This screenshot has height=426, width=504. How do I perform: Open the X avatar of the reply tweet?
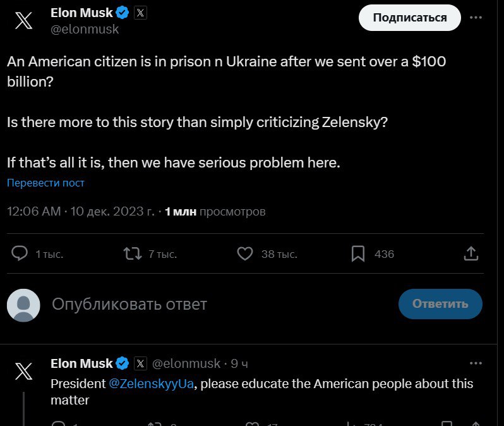24,371
